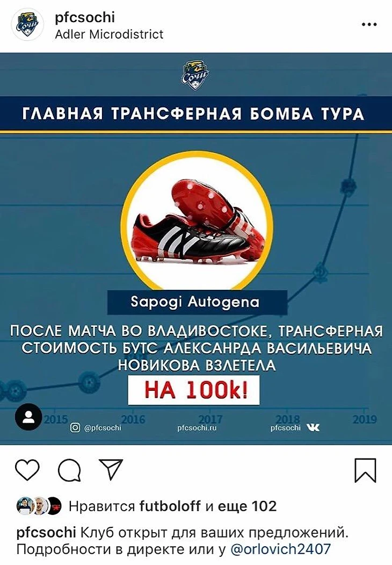The height and width of the screenshot is (565, 392).
Task: Tap the VK logo on the graphic
Action: [x=313, y=428]
